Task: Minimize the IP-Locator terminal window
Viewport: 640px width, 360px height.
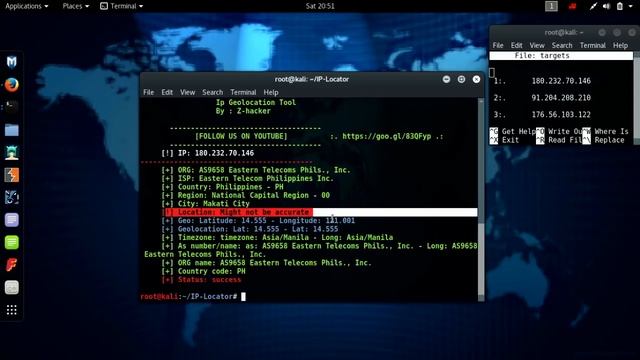Action: [x=447, y=79]
